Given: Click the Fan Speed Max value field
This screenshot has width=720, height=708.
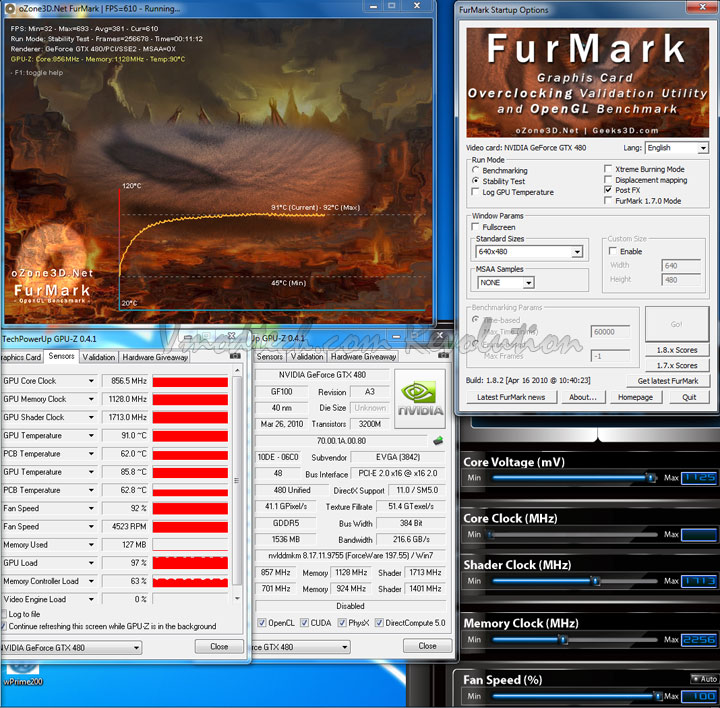Looking at the screenshot, I should point(698,696).
